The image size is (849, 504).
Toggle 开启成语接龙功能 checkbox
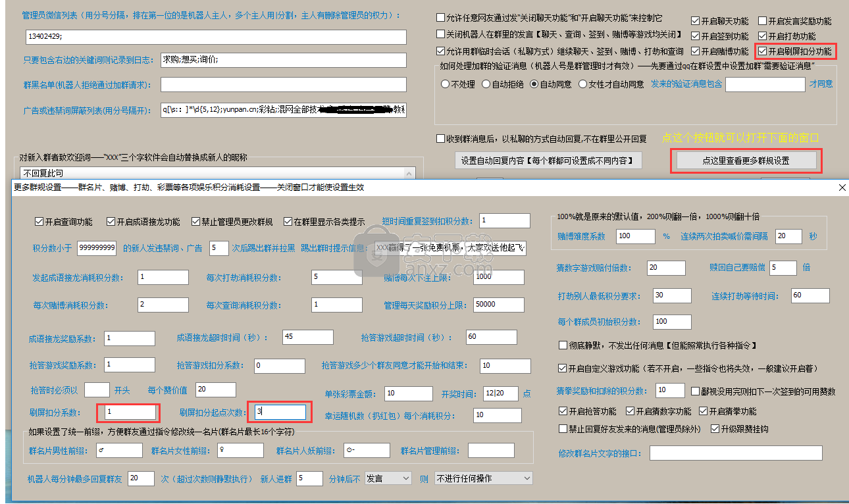111,222
